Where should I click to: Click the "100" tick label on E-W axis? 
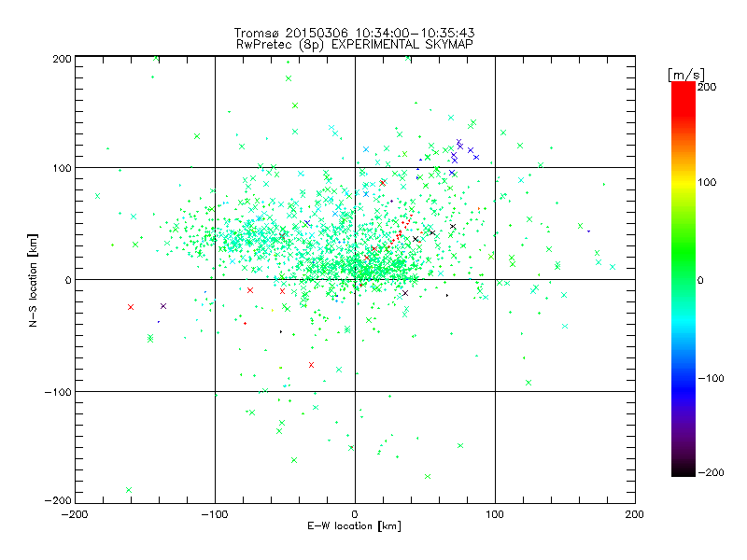(x=495, y=514)
